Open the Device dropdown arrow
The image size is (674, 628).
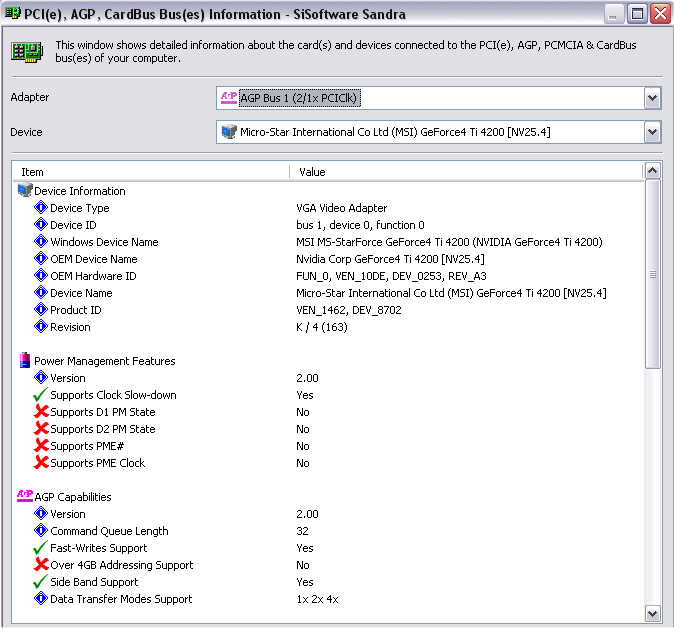652,132
